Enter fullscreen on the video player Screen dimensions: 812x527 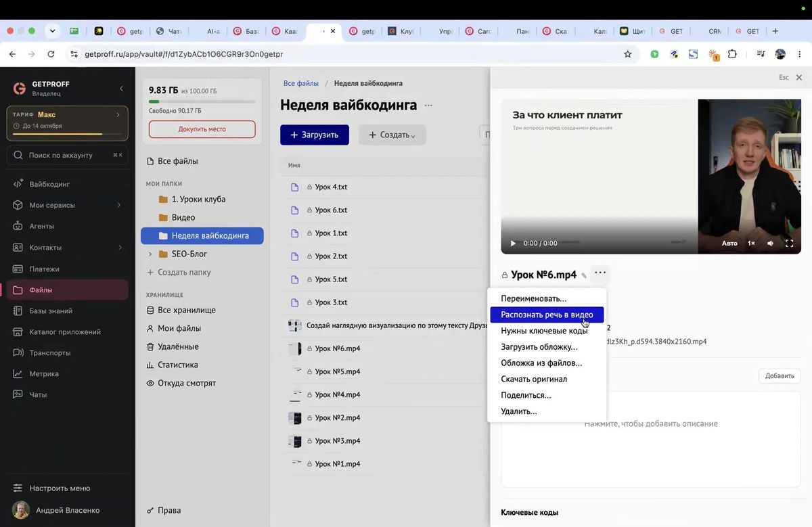point(789,244)
